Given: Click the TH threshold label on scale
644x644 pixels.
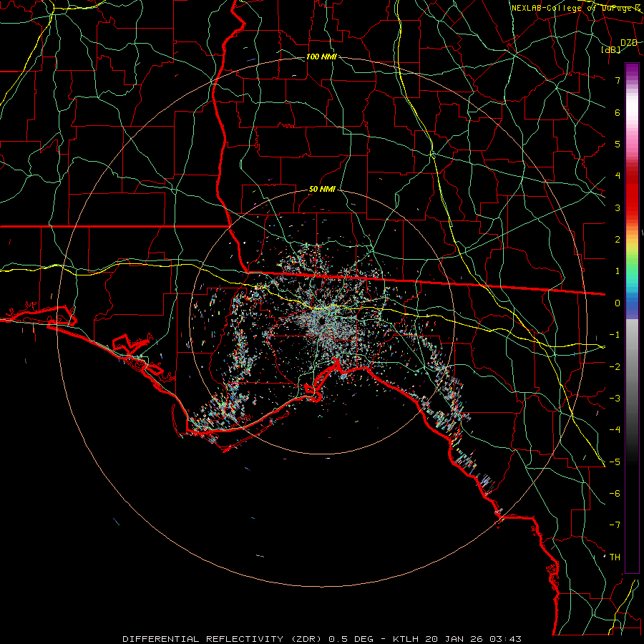Looking at the screenshot, I should point(615,557).
